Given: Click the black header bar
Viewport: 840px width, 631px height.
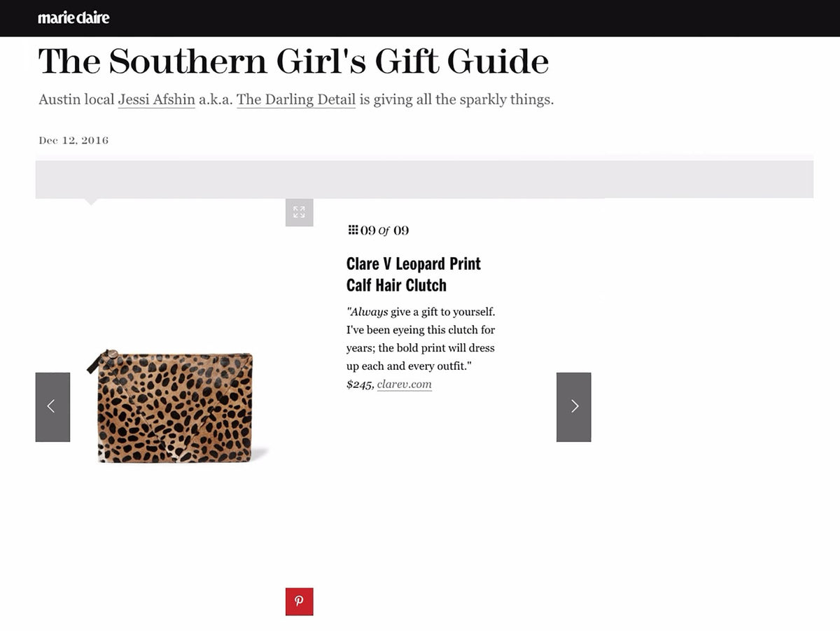Looking at the screenshot, I should (420, 18).
